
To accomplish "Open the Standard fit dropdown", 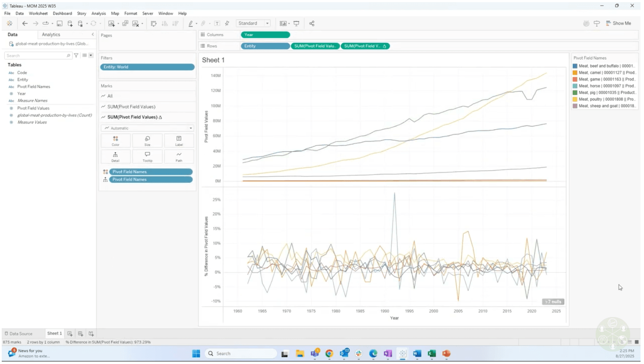I will [x=253, y=24].
